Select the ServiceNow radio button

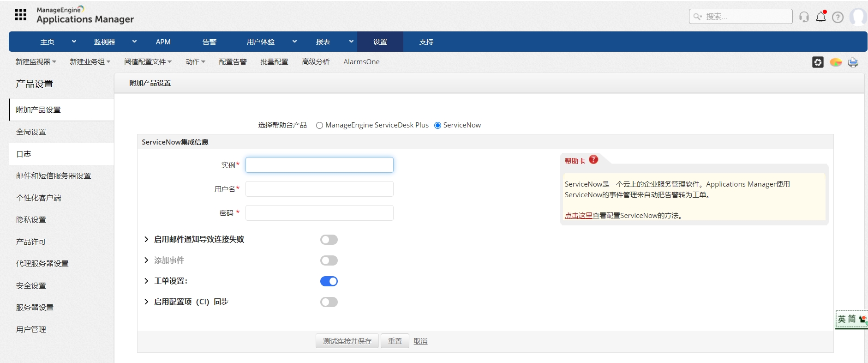(x=437, y=125)
